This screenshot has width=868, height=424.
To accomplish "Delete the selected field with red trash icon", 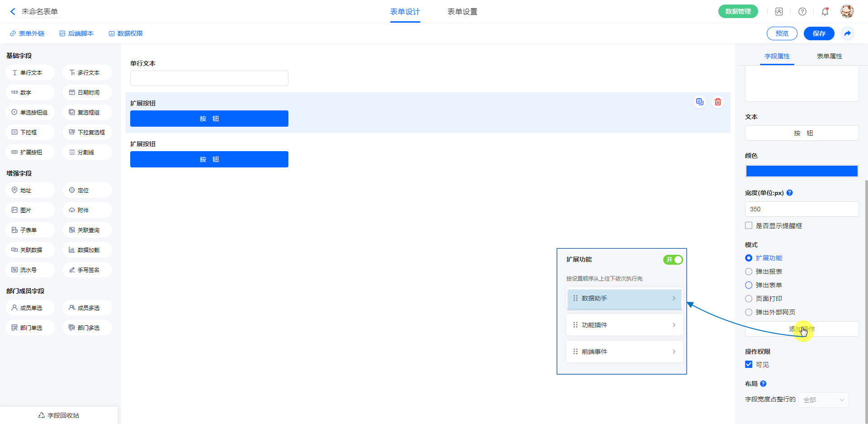I will [717, 102].
